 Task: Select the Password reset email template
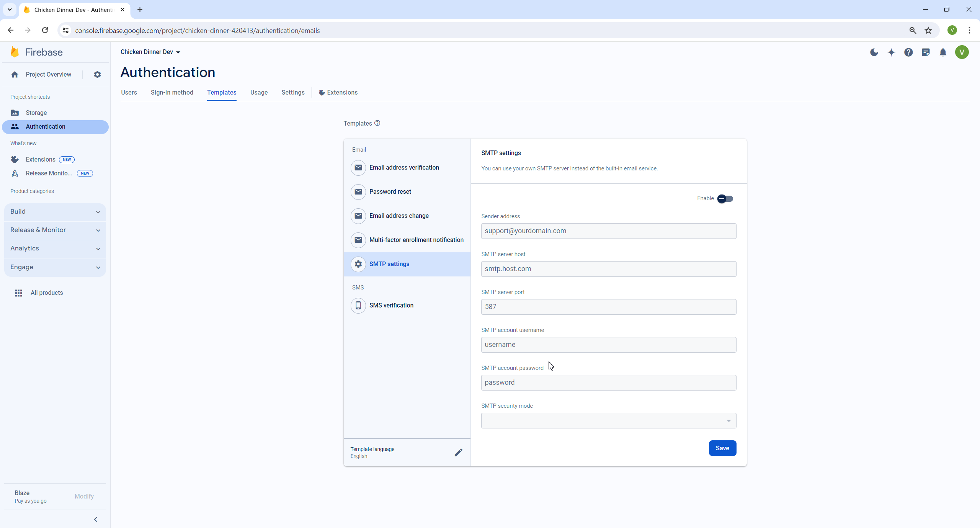[x=390, y=191]
